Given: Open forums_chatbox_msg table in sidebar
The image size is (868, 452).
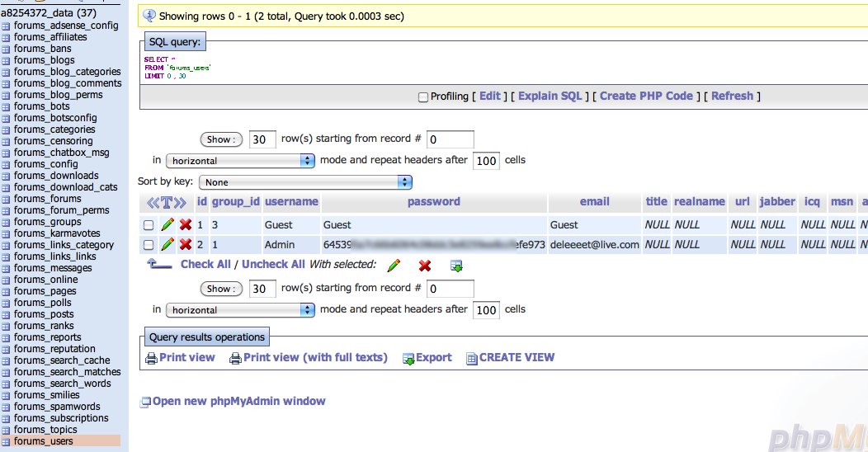Looking at the screenshot, I should tap(61, 153).
